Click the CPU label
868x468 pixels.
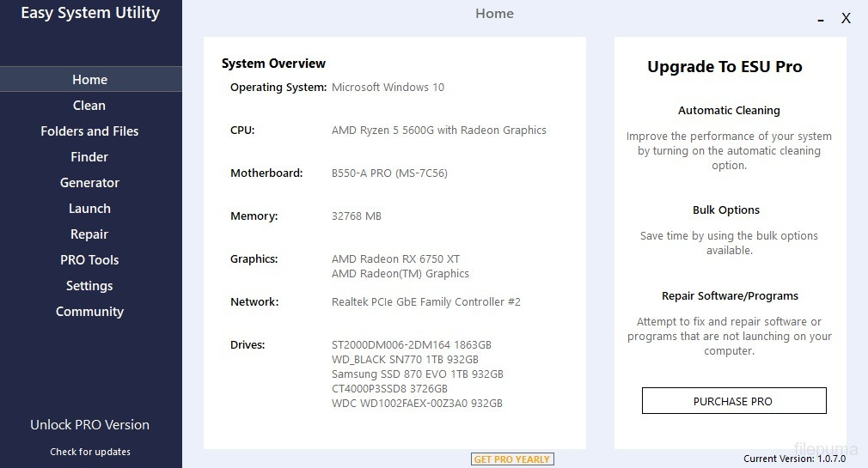(x=242, y=131)
